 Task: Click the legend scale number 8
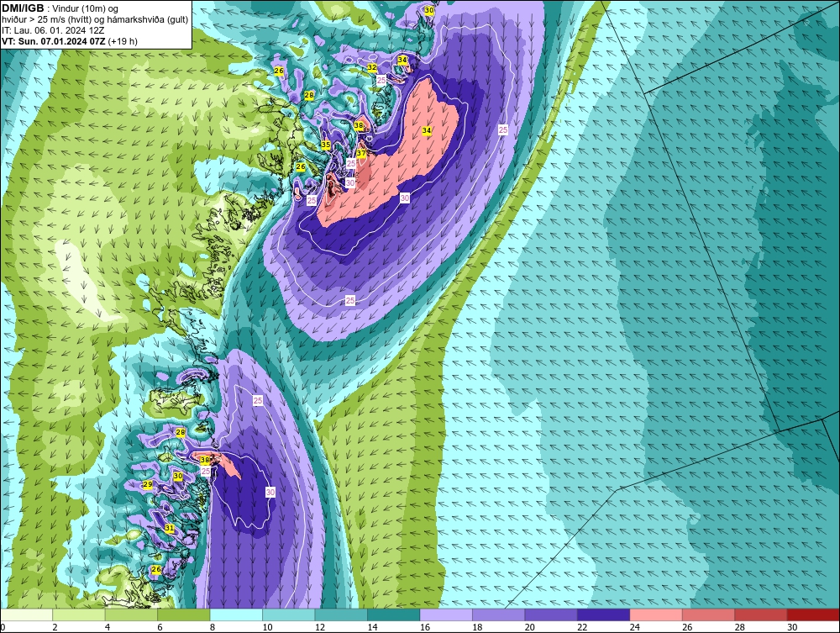[213, 627]
